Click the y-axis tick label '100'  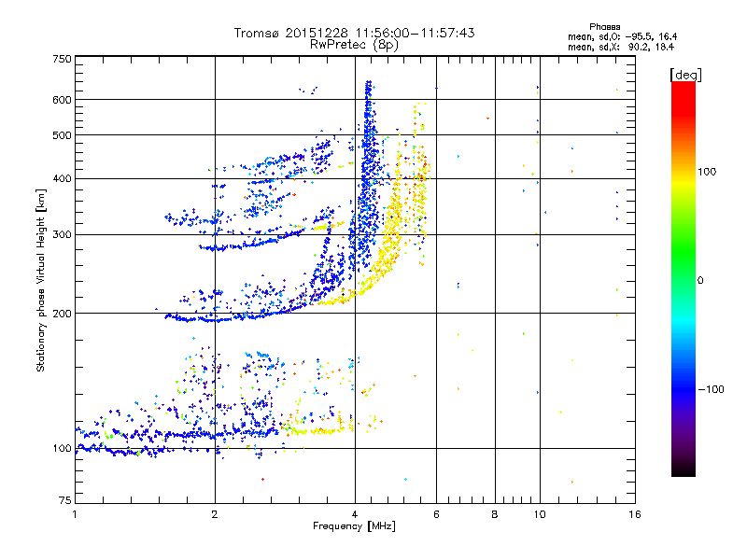coord(63,448)
